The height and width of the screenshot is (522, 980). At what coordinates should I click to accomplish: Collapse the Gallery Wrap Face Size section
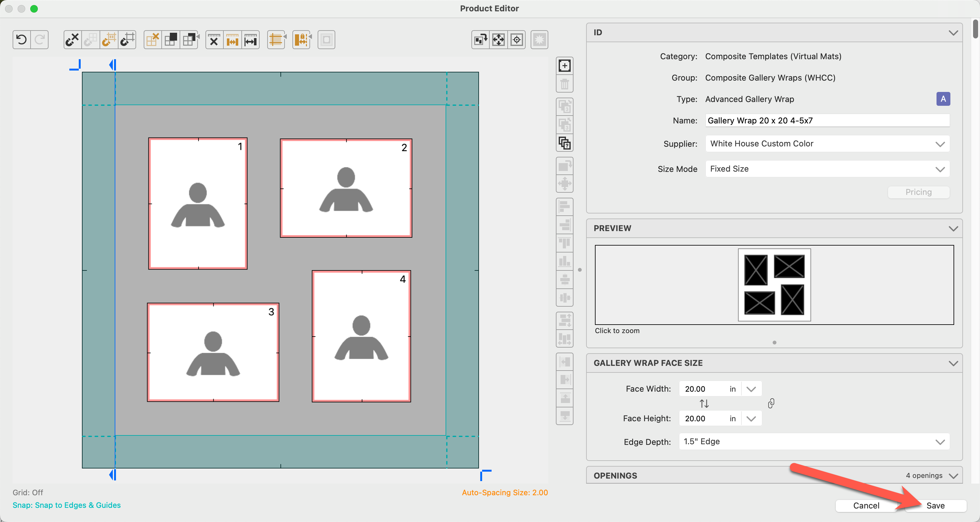click(x=953, y=363)
